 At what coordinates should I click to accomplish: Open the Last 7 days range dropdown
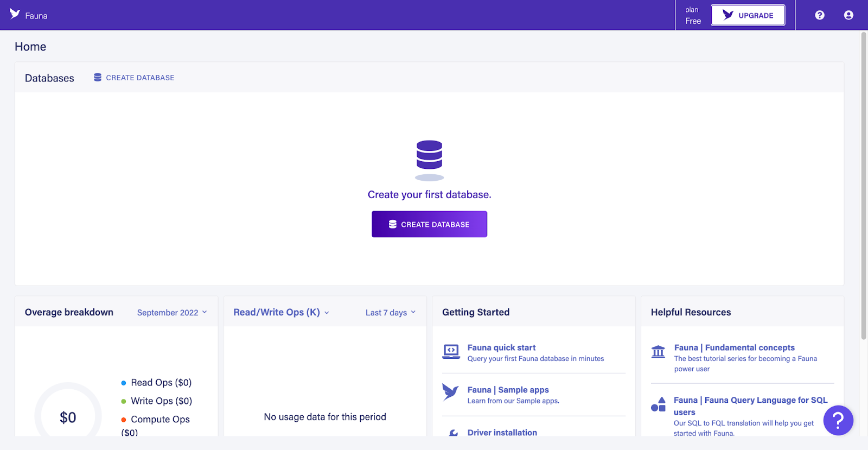pos(391,313)
